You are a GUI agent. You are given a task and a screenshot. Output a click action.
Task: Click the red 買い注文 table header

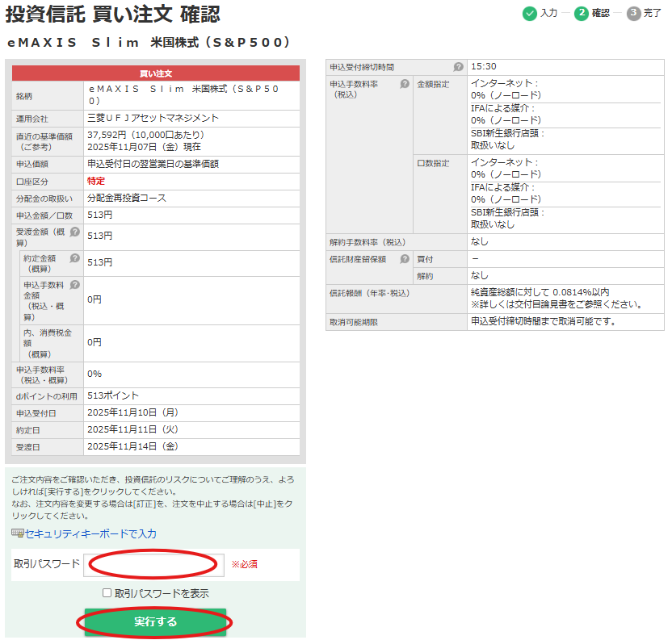tap(156, 73)
